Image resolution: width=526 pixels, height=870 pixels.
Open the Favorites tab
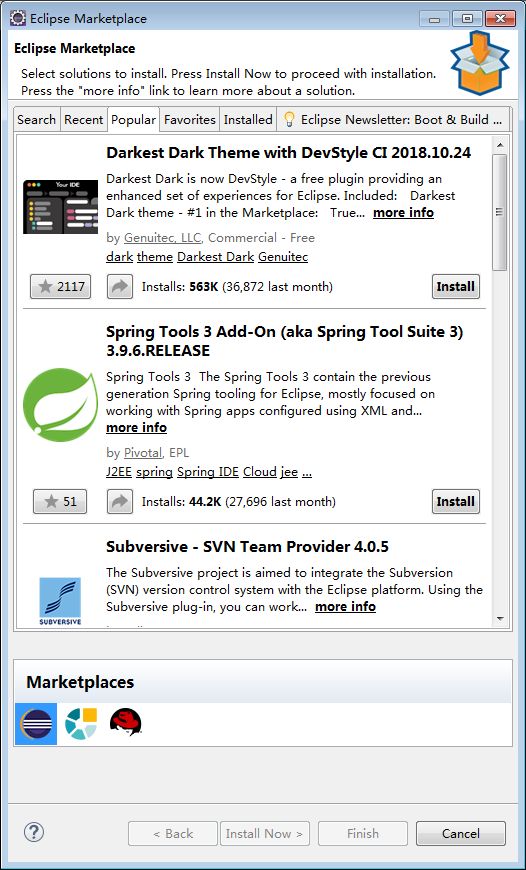pos(190,119)
